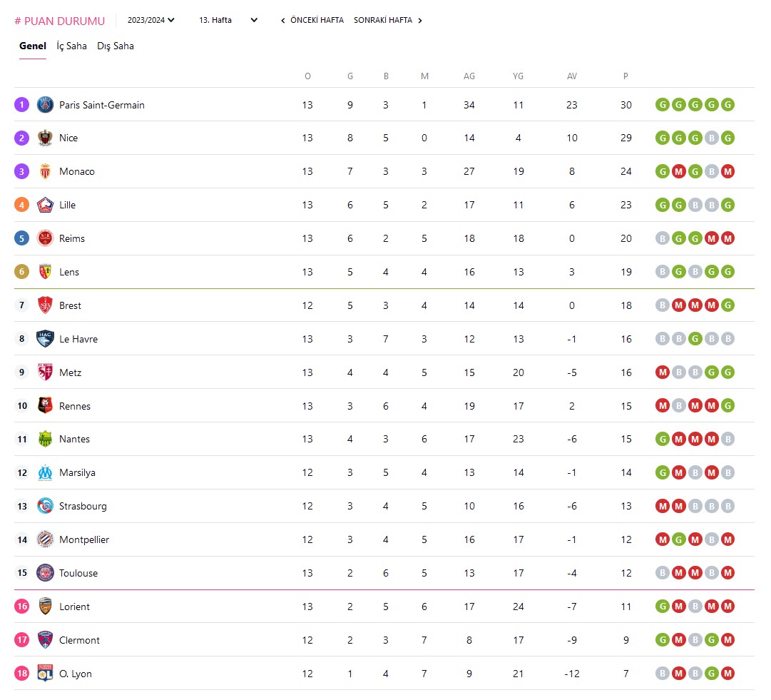Click the Monaco team crest
The width and height of the screenshot is (771, 700).
click(45, 171)
